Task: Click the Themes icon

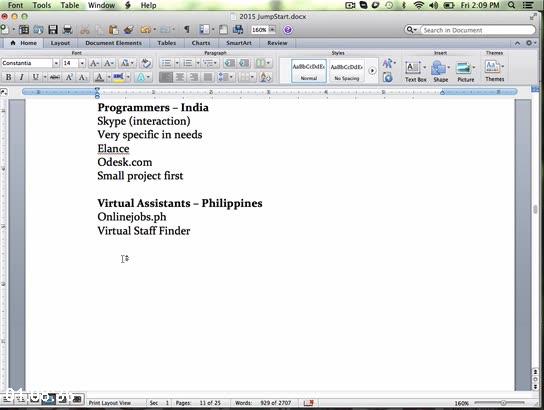Action: [x=492, y=67]
